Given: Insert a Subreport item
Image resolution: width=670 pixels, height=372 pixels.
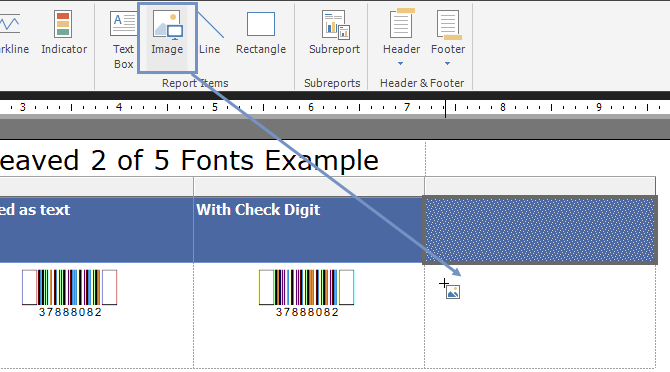Looking at the screenshot, I should click(x=334, y=33).
